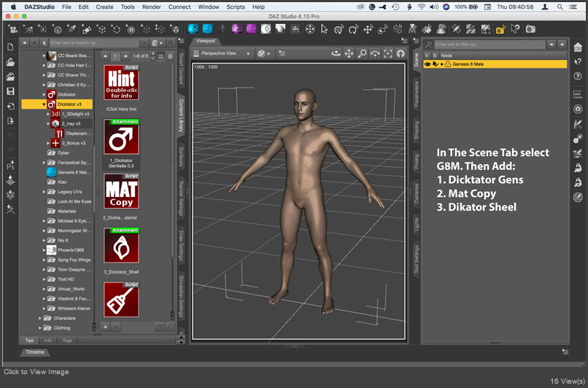Select the Node Selection arrow tool
Screen dimensions: 588x388
[325, 29]
